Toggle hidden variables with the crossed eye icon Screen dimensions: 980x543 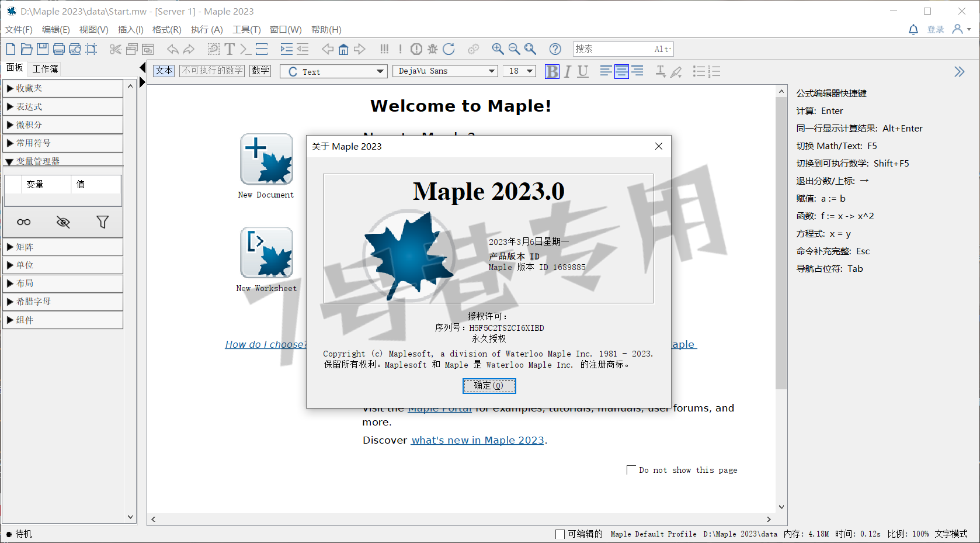(63, 222)
